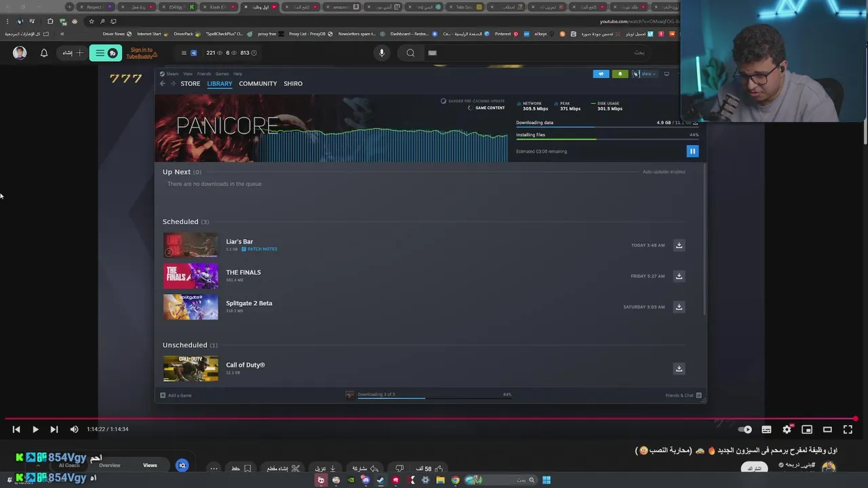
Task: Create a clip with scissors button
Action: (x=283, y=468)
